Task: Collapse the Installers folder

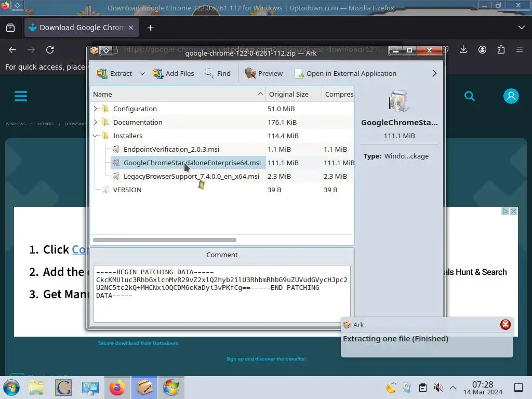Action: (x=96, y=136)
